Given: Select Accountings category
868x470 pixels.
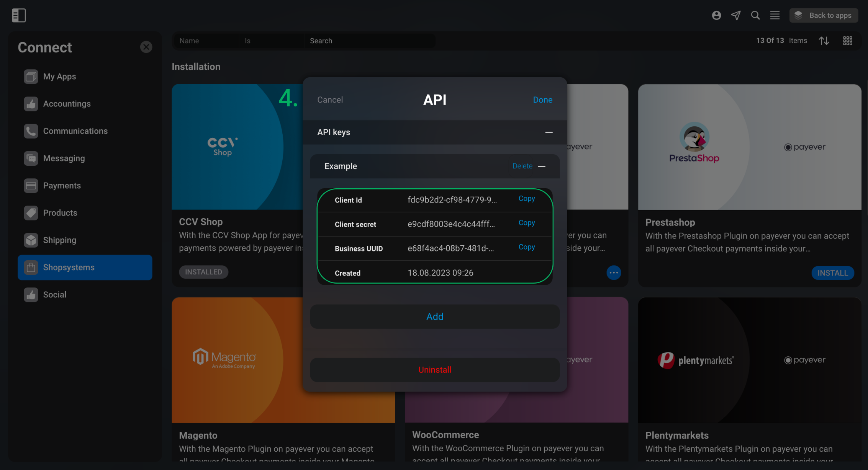Looking at the screenshot, I should 85,104.
